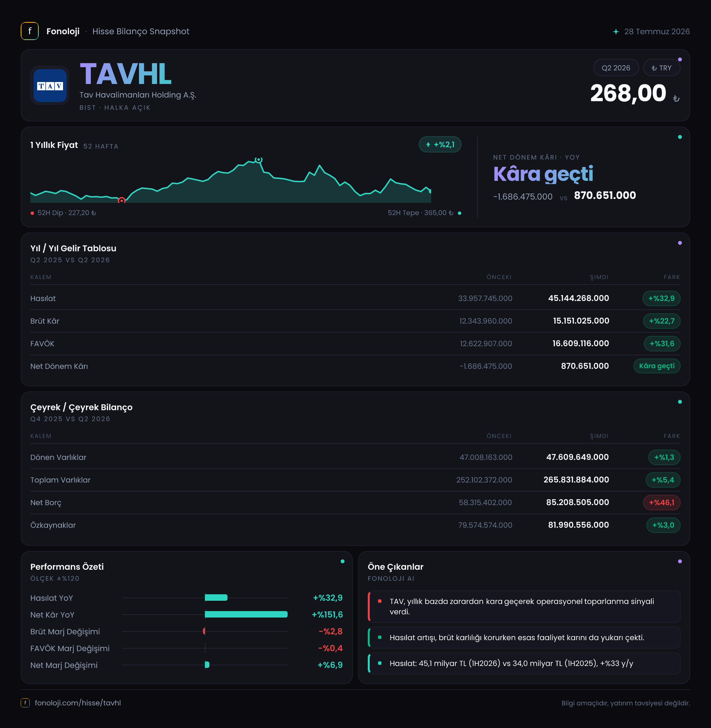Click the Net Borç +%46,1 red badge
This screenshot has width=711, height=728.
tap(662, 502)
